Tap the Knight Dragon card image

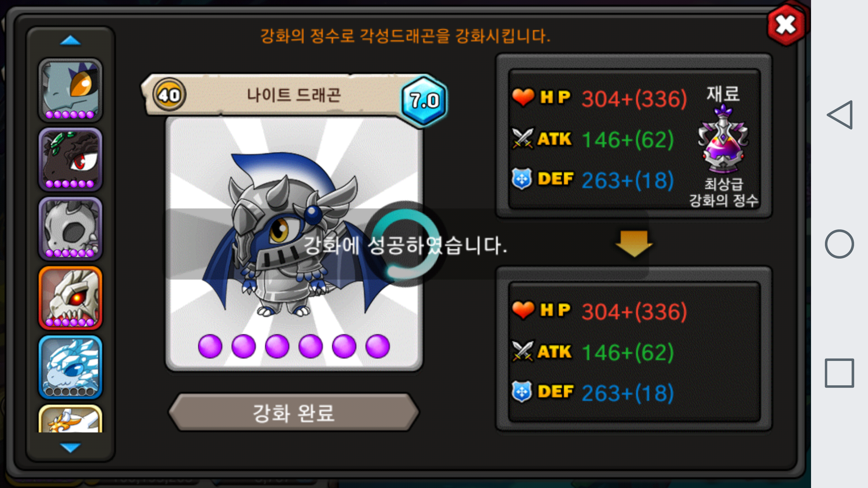coord(294,244)
